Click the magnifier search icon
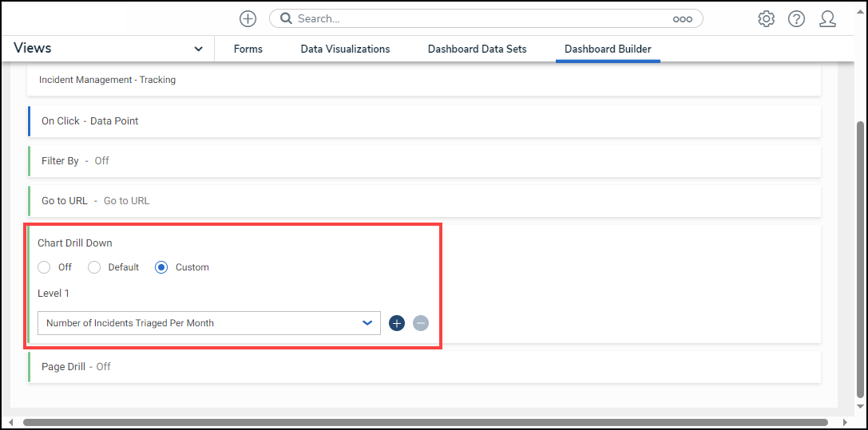Viewport: 868px width, 430px height. (286, 19)
